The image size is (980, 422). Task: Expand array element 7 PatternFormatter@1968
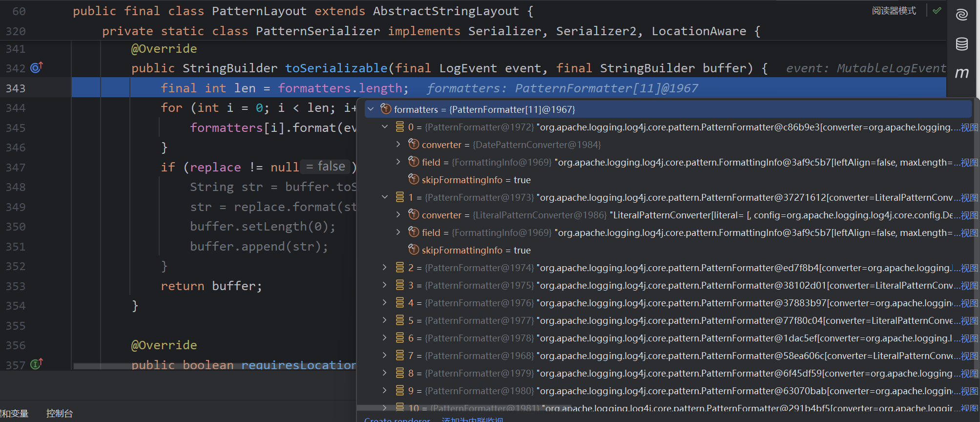[x=385, y=355]
